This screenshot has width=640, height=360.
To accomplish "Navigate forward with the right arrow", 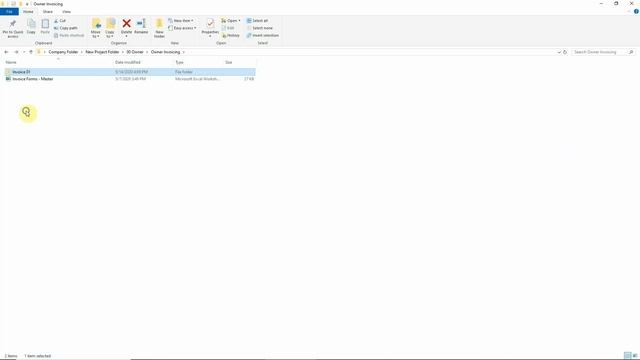I will coord(16,52).
